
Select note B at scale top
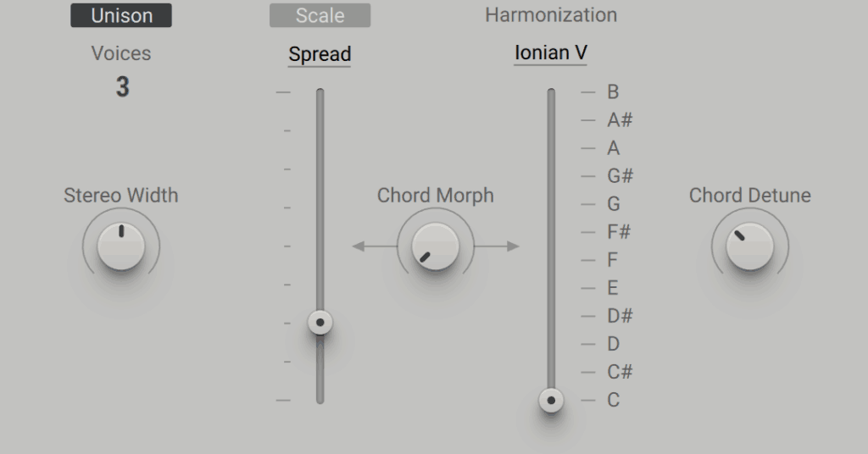pos(613,91)
